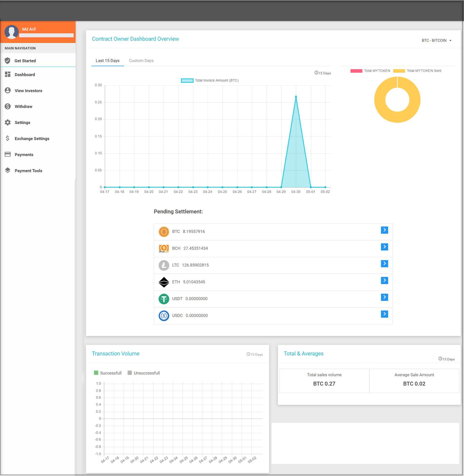Expand the LTC pending settlement row
Image resolution: width=464 pixels, height=476 pixels.
pos(384,264)
